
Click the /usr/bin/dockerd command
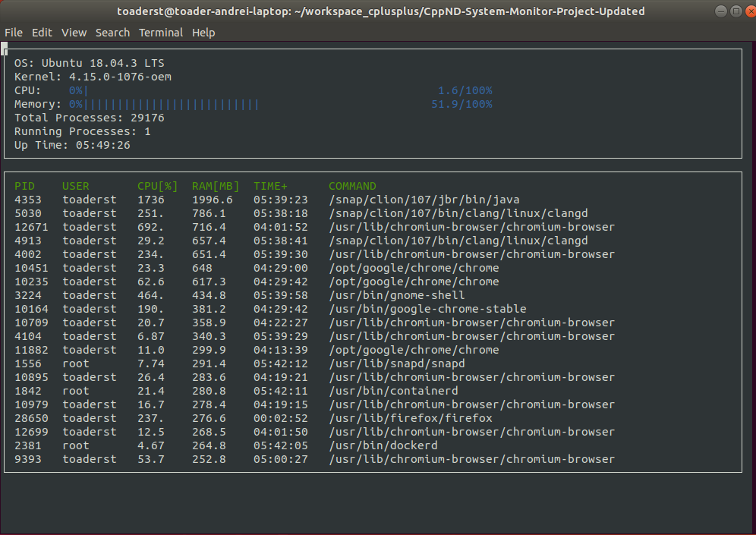click(x=383, y=445)
